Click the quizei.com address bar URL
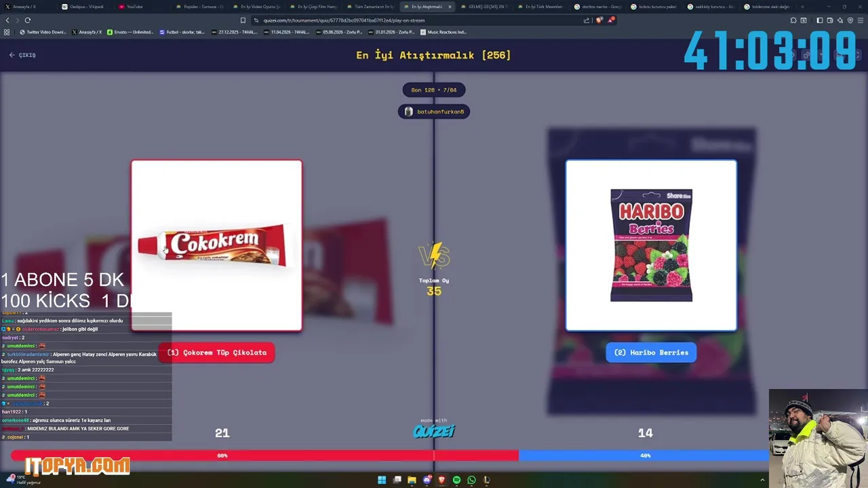Viewport: 868px width, 488px height. (x=344, y=20)
